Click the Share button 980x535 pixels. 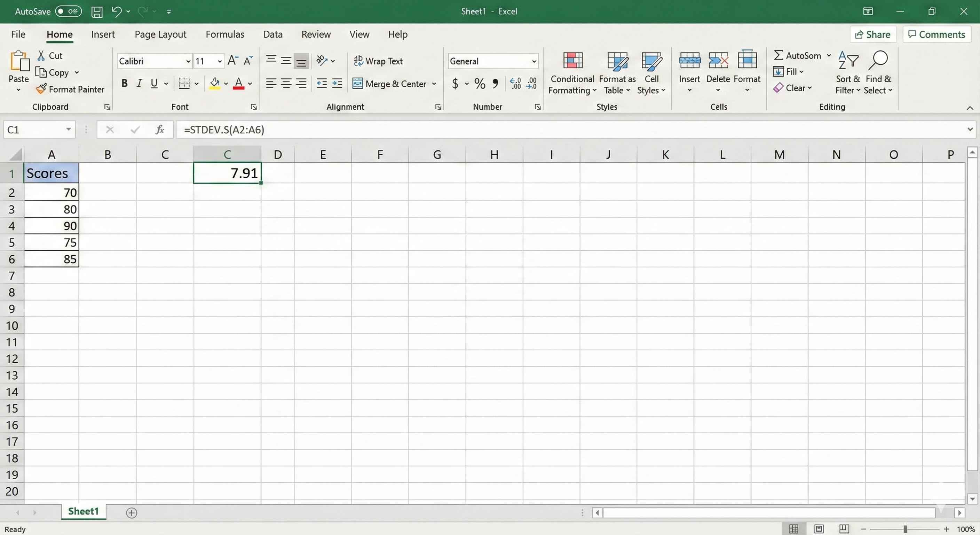click(873, 34)
